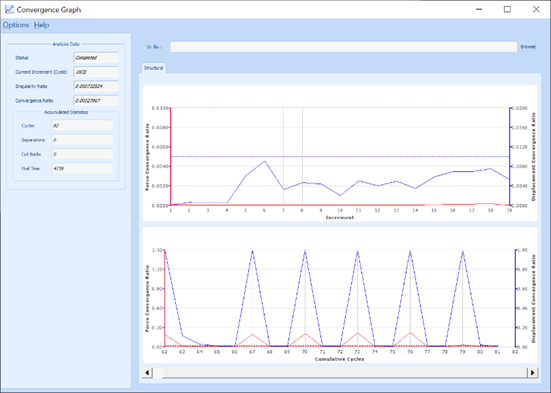
Task: Click the Wall Time label
Action: (31, 168)
